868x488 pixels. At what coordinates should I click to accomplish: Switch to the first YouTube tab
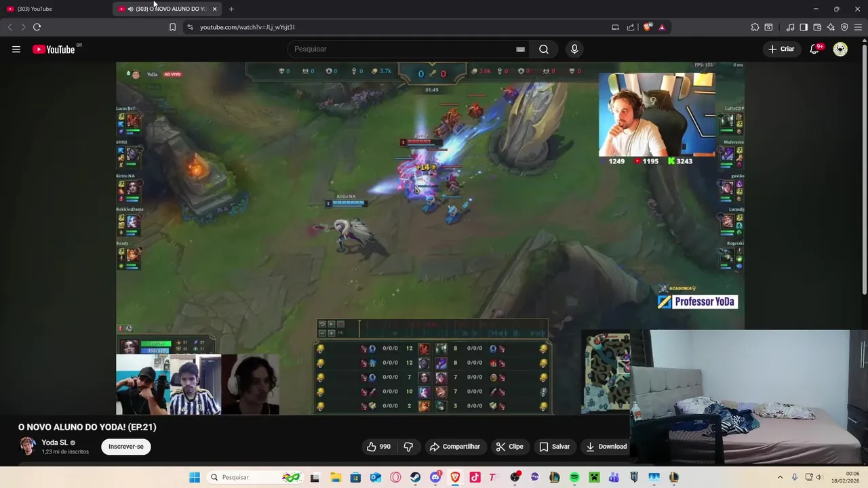tap(54, 9)
